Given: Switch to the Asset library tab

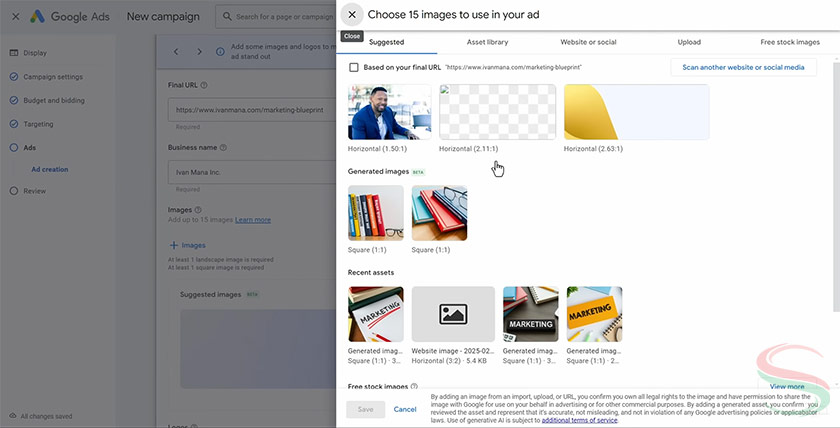Looking at the screenshot, I should (487, 42).
